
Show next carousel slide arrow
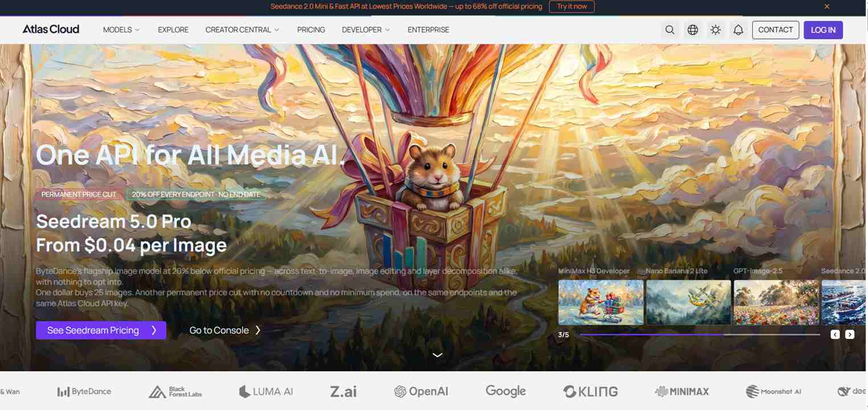(x=850, y=335)
